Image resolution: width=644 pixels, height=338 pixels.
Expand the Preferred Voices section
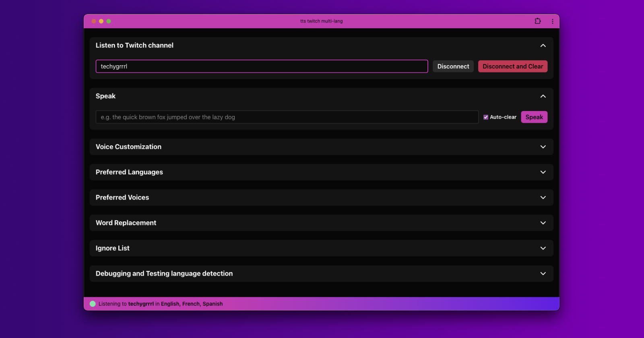pos(322,198)
